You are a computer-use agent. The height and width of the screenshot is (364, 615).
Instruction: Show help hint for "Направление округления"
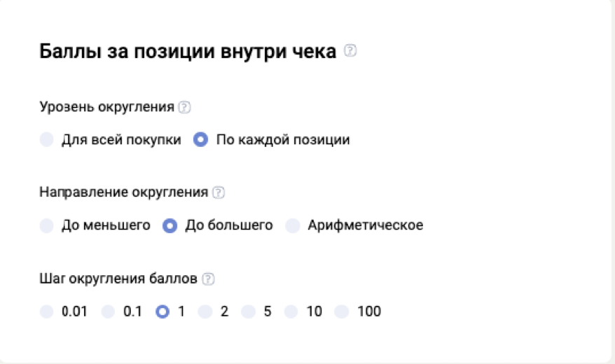point(219,192)
